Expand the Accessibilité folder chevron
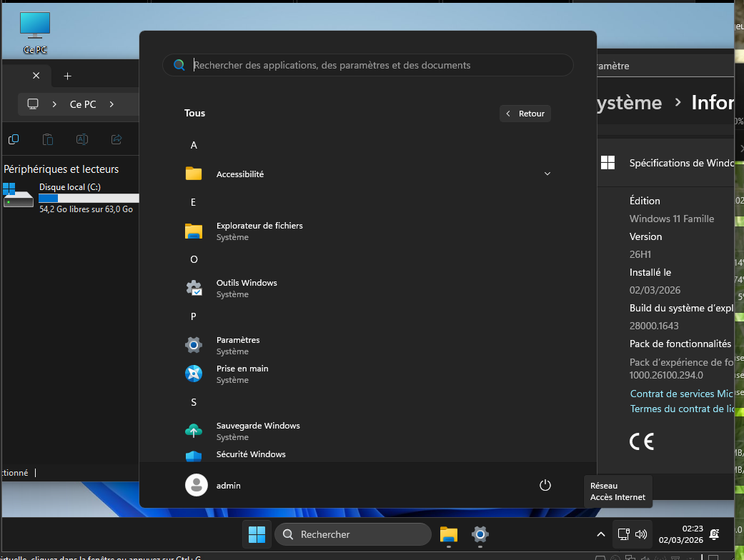 pos(547,174)
